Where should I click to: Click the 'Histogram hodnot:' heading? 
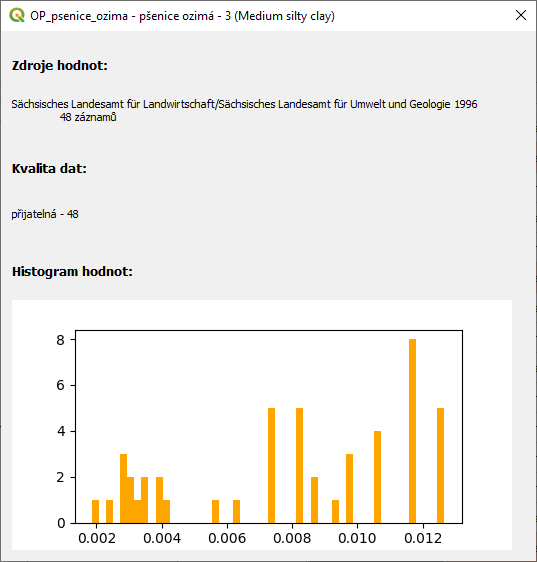(72, 272)
